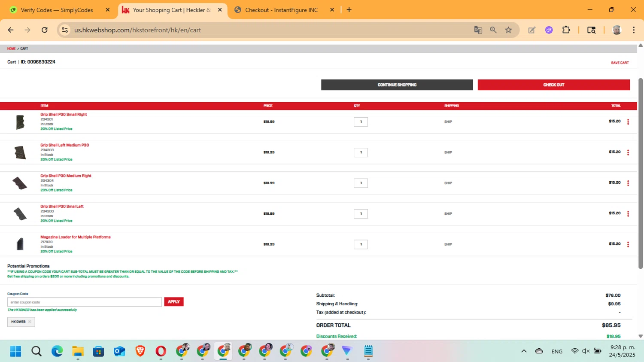644x362 pixels.
Task: Edit quantity for Grip Shell P30 Medium Right
Action: coord(361,183)
